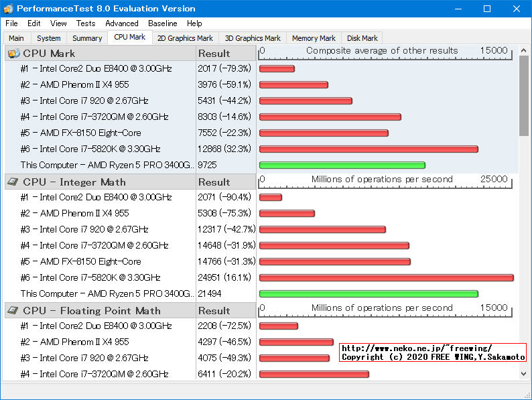Click the vertical scrollbar thumb
The height and width of the screenshot is (400, 532).
[x=523, y=96]
